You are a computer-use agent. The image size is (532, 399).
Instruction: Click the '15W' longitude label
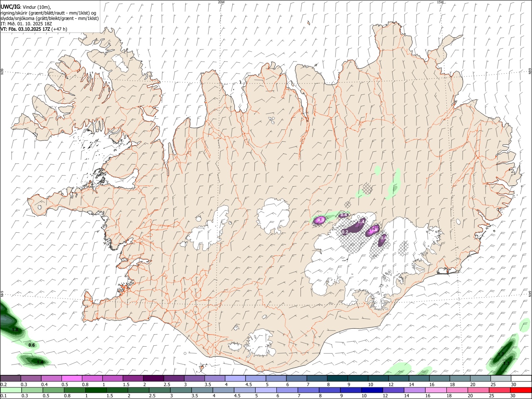click(440, 2)
